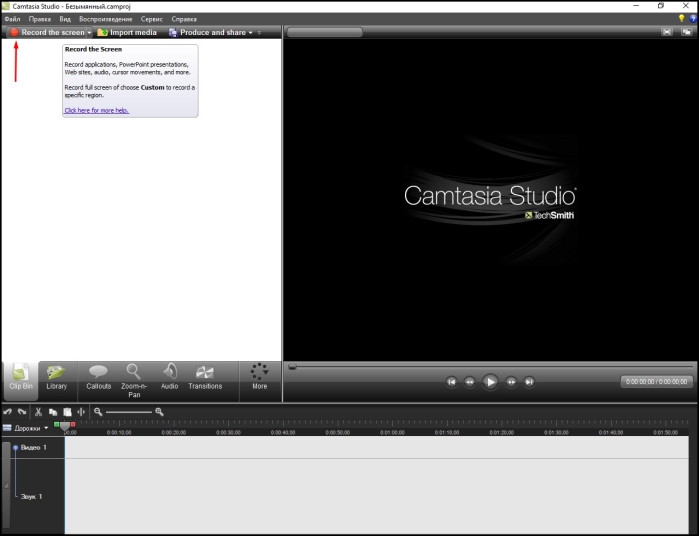Click Import media button
The height and width of the screenshot is (536, 699).
(x=127, y=33)
